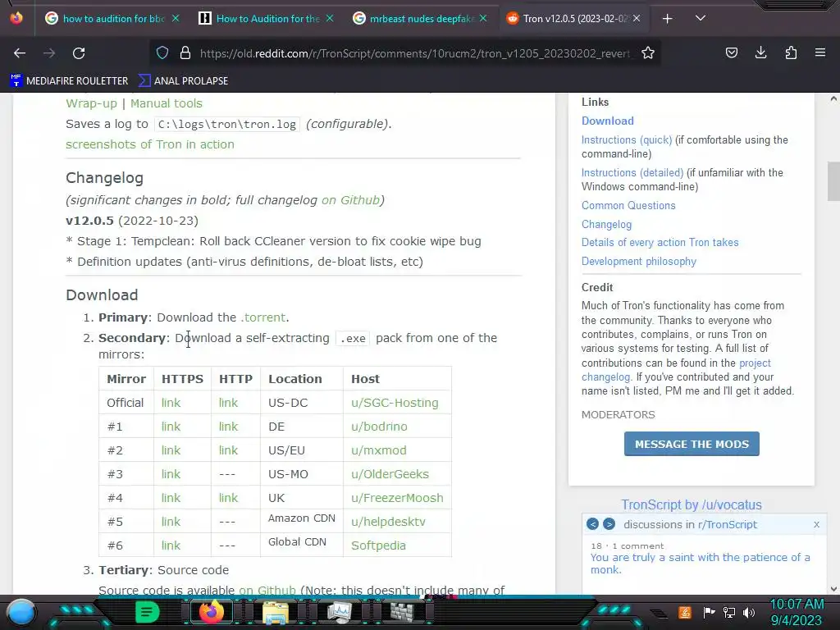Go to previous discussion arrow
The image size is (840, 630).
[x=592, y=524]
